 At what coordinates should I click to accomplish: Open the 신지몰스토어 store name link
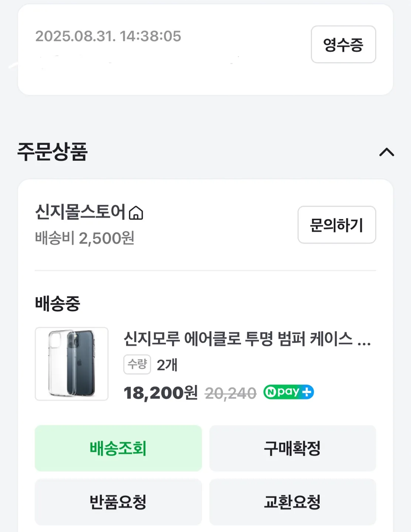[x=81, y=212]
